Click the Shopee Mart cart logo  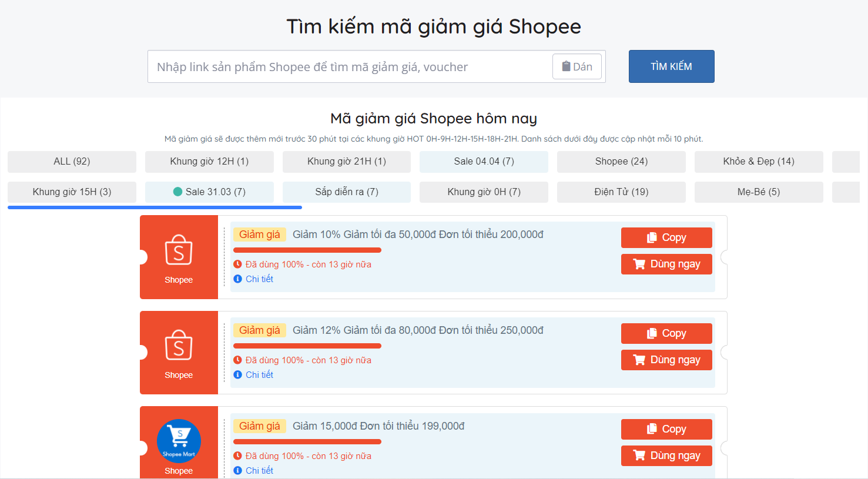click(179, 441)
